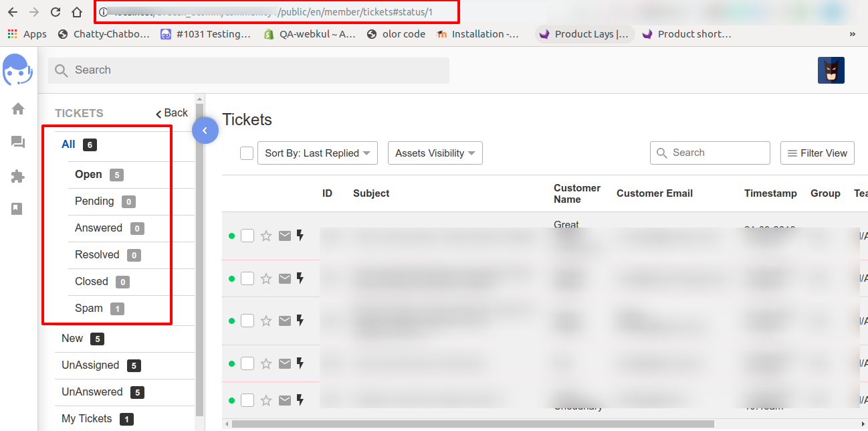Image resolution: width=868 pixels, height=431 pixels.
Task: Go back with the browser back arrow
Action: tap(13, 12)
